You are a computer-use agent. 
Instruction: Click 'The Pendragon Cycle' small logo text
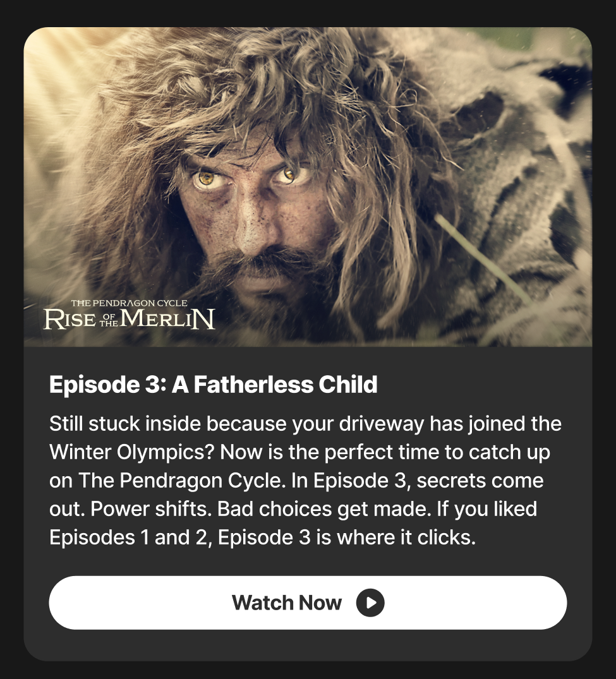tap(129, 303)
